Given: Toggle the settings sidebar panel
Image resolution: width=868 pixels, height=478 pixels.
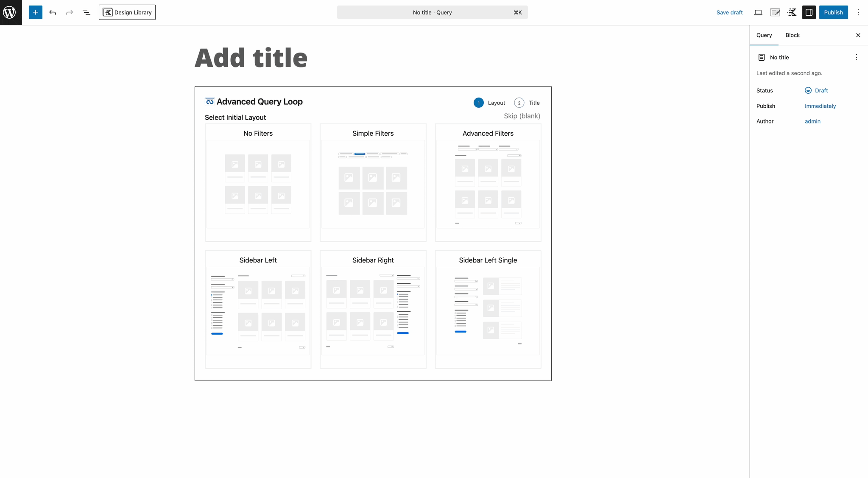Looking at the screenshot, I should 809,12.
